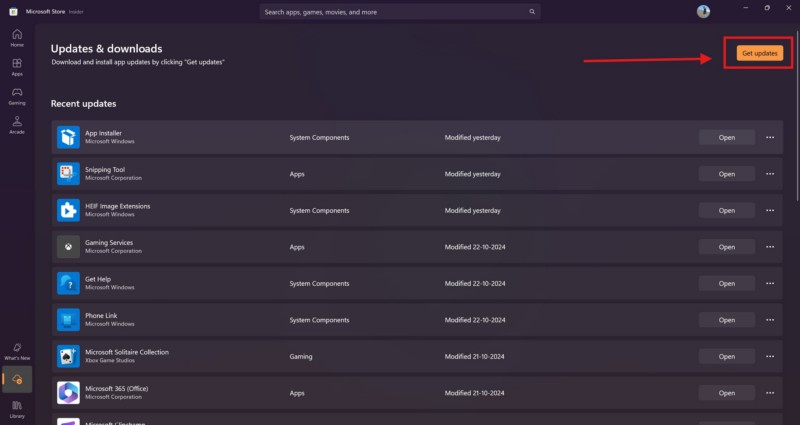
Task: Click the Microsoft 365 (Office) icon
Action: [68, 392]
